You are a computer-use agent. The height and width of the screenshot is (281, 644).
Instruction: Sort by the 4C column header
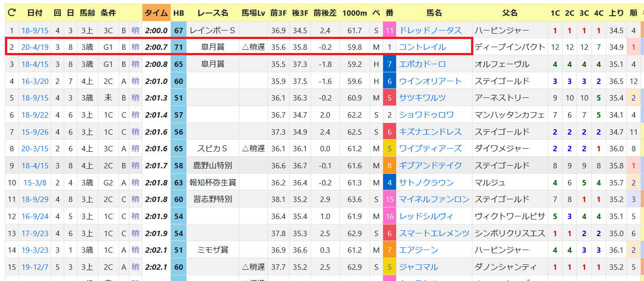click(x=599, y=13)
